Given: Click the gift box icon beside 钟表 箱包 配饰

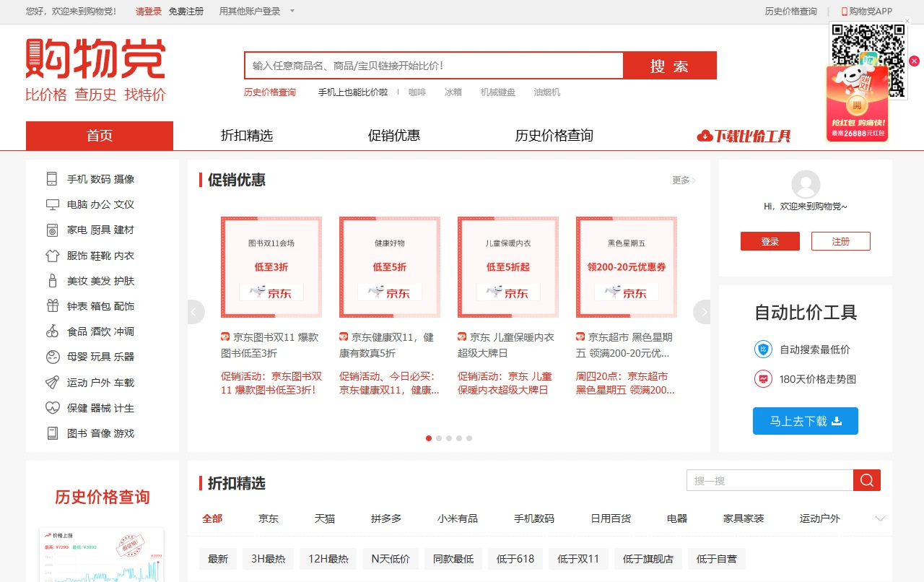Looking at the screenshot, I should click(52, 306).
